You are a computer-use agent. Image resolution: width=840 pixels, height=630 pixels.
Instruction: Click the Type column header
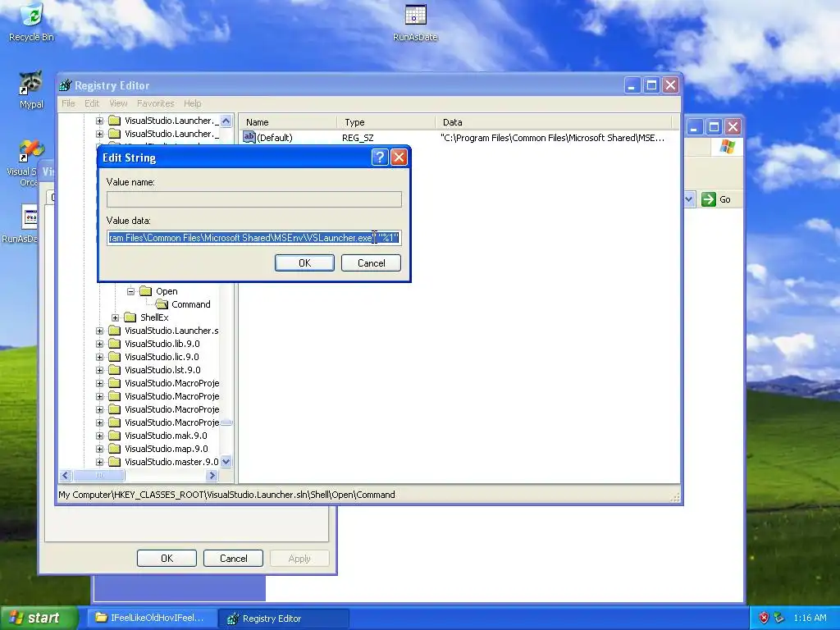point(386,122)
